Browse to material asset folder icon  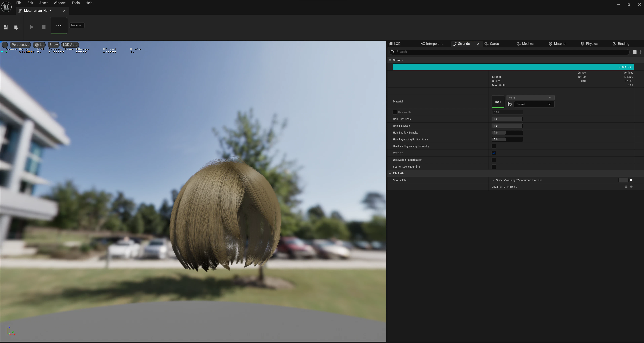(510, 104)
